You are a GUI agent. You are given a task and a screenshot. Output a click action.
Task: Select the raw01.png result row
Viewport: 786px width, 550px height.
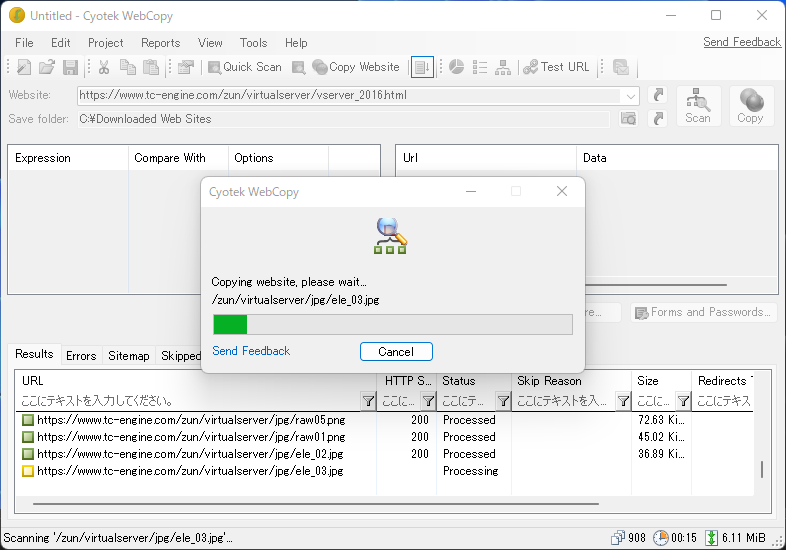[384, 437]
